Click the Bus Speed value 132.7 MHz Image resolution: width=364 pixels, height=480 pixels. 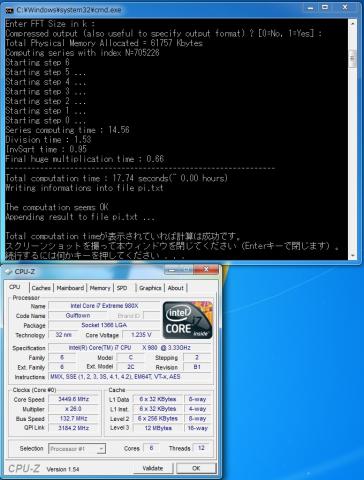[73, 418]
